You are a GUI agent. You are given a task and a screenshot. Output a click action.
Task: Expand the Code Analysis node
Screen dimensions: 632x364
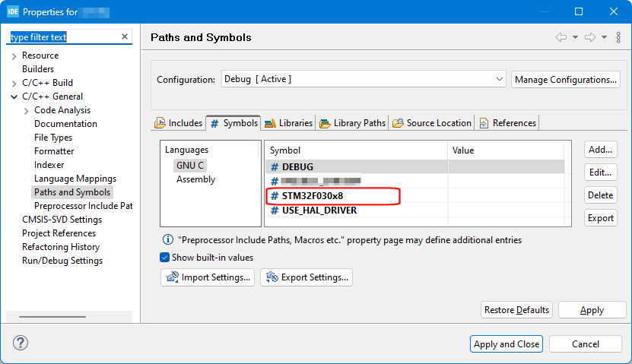pos(27,110)
